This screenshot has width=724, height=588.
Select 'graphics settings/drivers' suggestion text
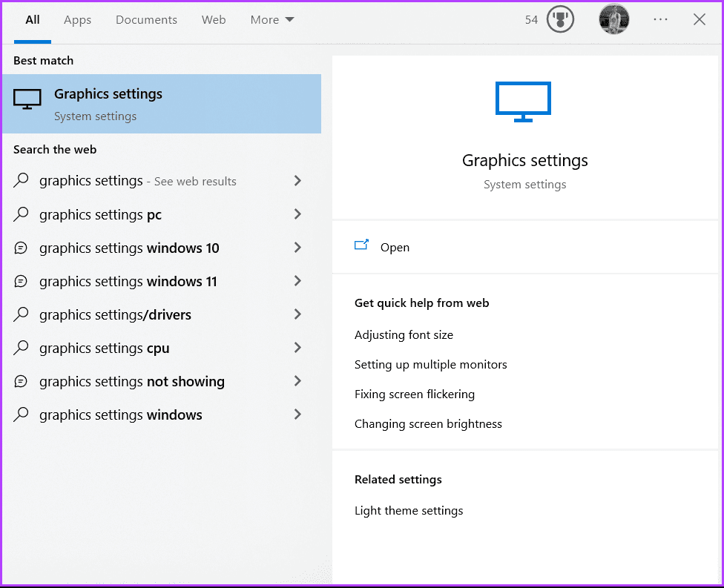tap(115, 315)
